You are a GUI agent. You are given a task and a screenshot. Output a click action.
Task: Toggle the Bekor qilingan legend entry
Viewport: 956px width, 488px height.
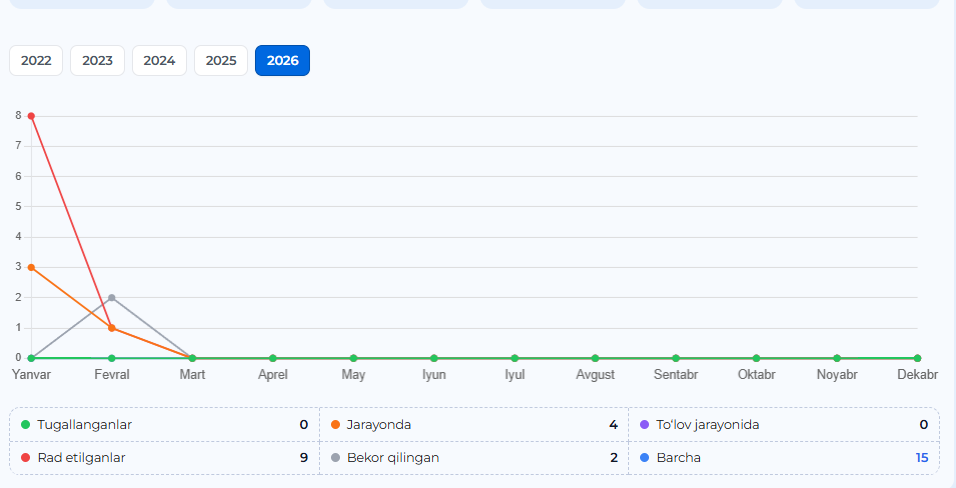click(x=392, y=458)
